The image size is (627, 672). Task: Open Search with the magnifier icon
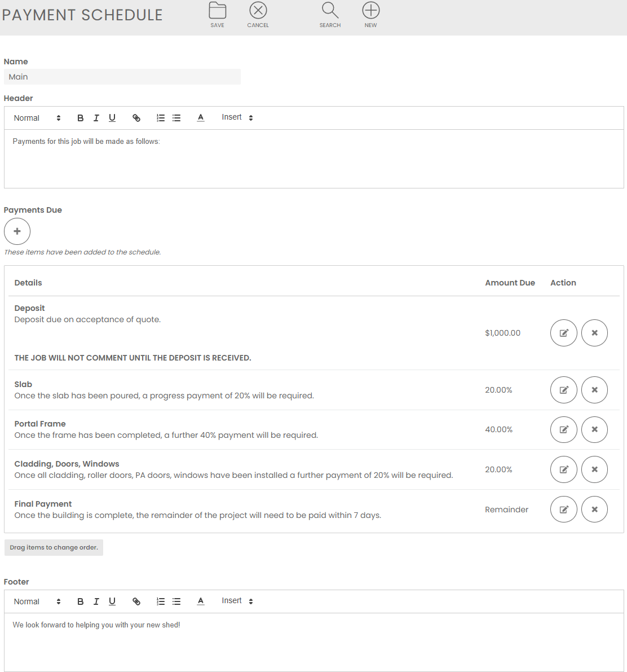330,11
